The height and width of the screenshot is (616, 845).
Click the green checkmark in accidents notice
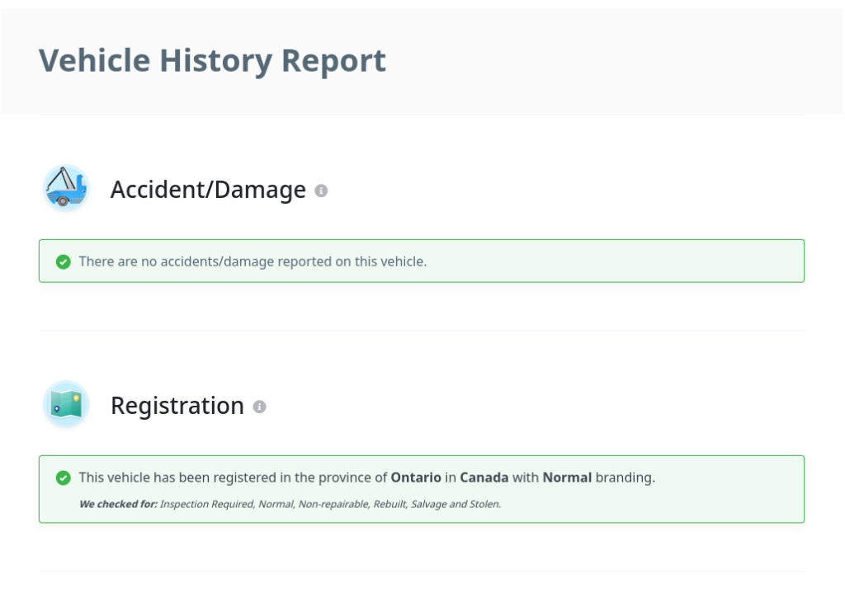(x=63, y=261)
